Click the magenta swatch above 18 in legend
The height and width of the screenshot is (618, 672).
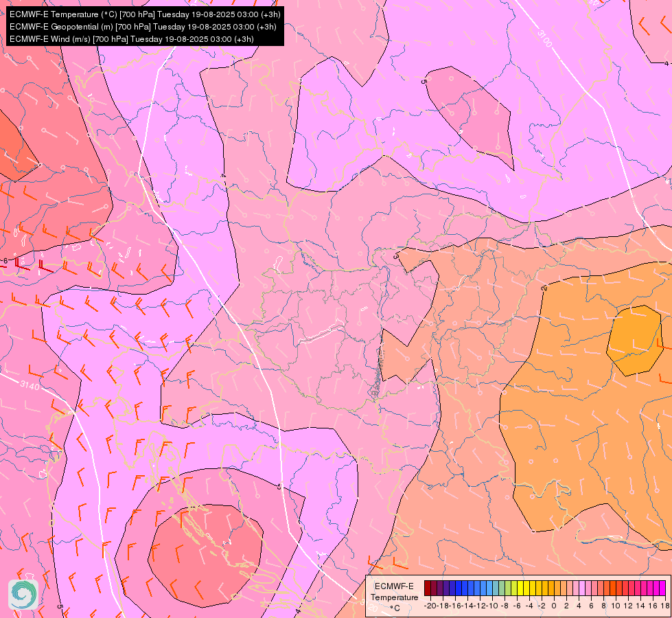[x=662, y=588]
